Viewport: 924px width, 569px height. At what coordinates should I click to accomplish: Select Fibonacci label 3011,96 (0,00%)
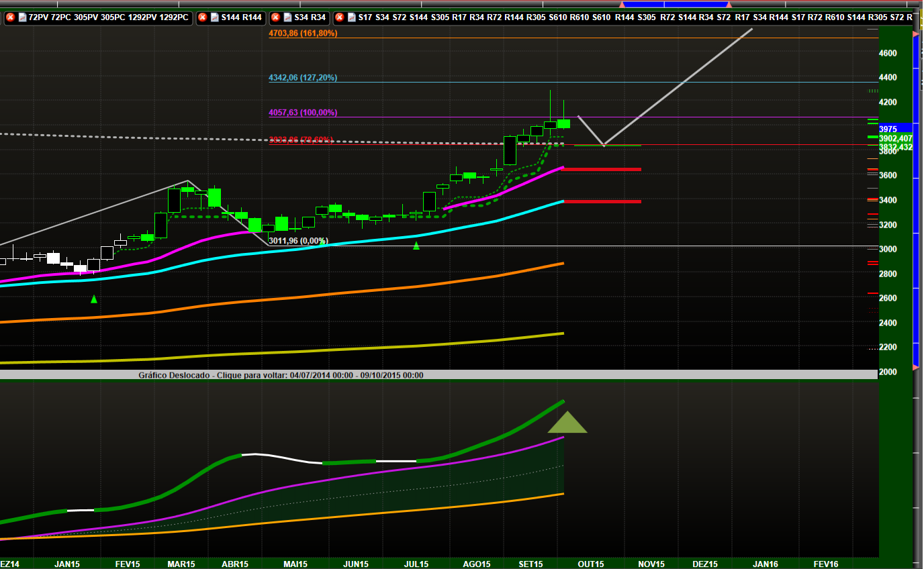299,241
